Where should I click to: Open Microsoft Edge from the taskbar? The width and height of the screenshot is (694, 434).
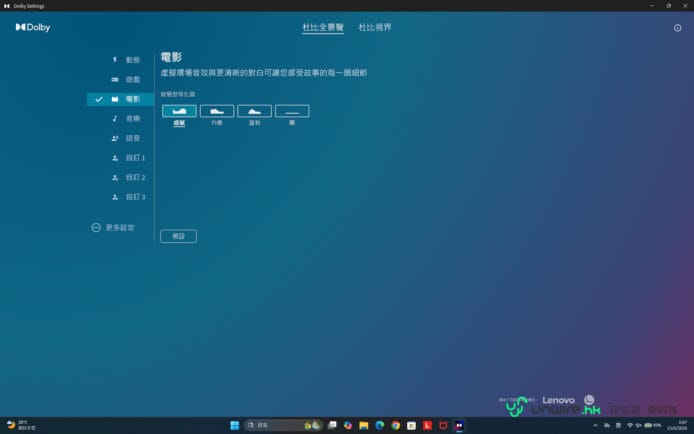click(380, 425)
